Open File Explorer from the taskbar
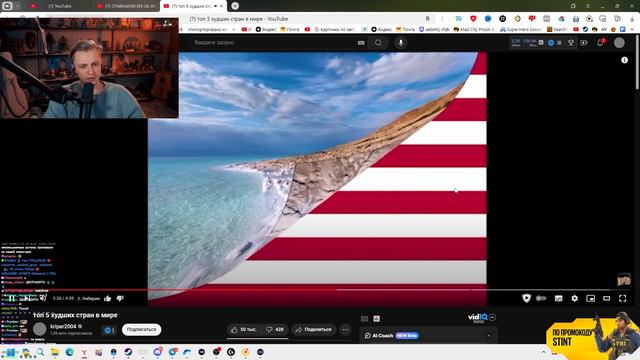Viewport: 640px width, 360px height. 55,352
